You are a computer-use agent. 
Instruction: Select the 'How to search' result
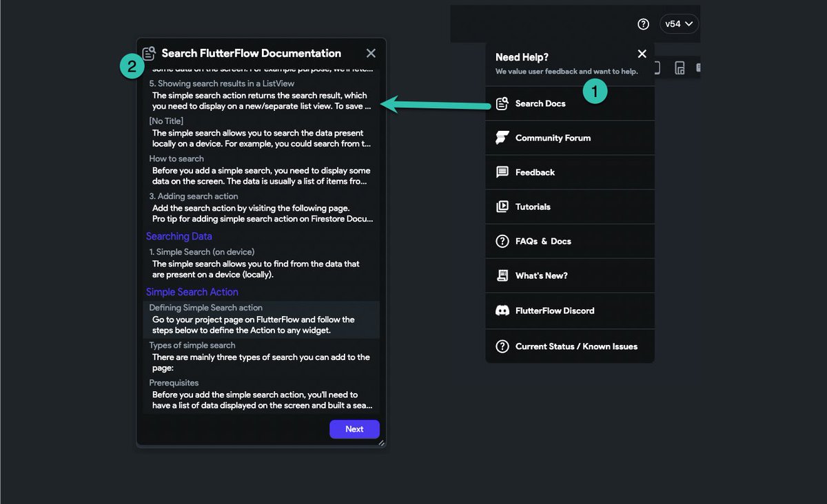(261, 170)
